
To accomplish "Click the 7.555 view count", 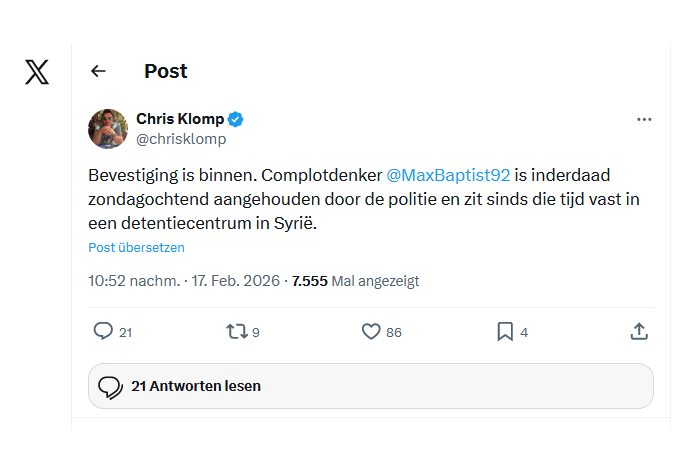I will pos(309,281).
